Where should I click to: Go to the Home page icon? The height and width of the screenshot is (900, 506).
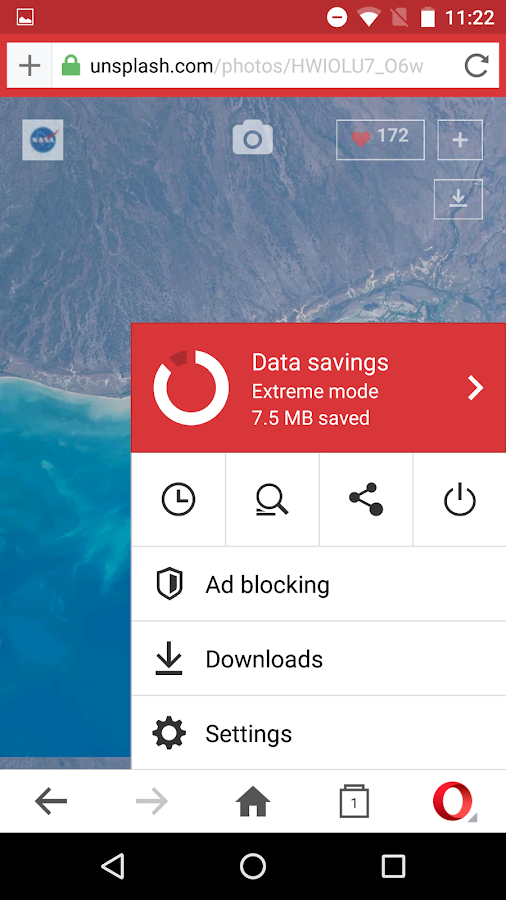pos(253,801)
